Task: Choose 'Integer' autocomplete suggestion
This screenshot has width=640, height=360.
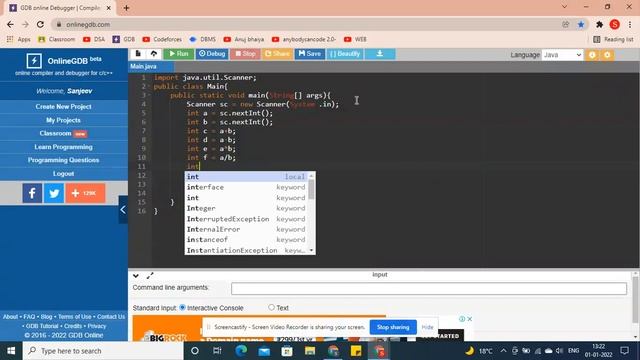Action: (247, 208)
